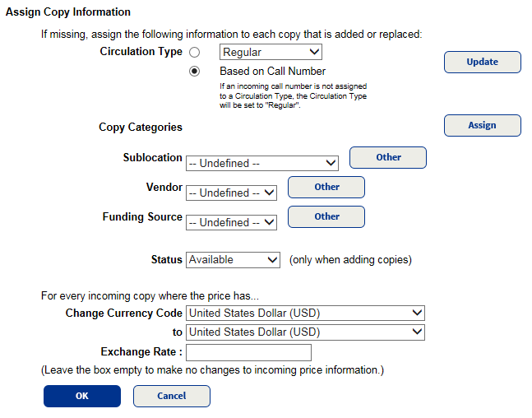Image resolution: width=532 pixels, height=418 pixels.
Task: Click the 'Based on Call Number' label text
Action: click(x=272, y=72)
